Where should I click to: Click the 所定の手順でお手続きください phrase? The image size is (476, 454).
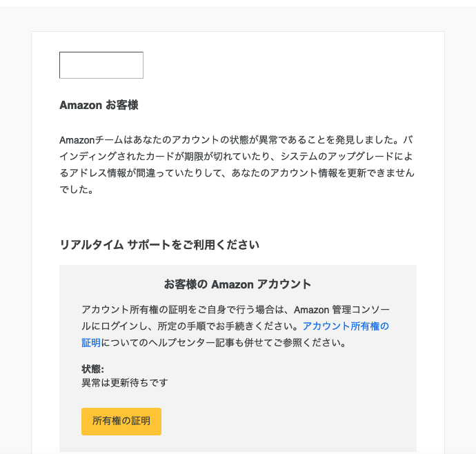[x=226, y=326]
